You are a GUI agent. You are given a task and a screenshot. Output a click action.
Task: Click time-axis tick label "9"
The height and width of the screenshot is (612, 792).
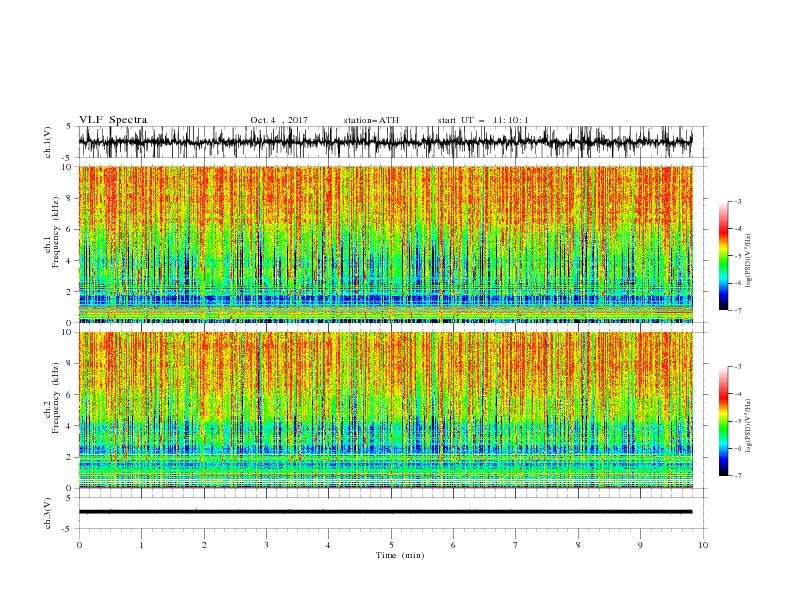coord(640,545)
